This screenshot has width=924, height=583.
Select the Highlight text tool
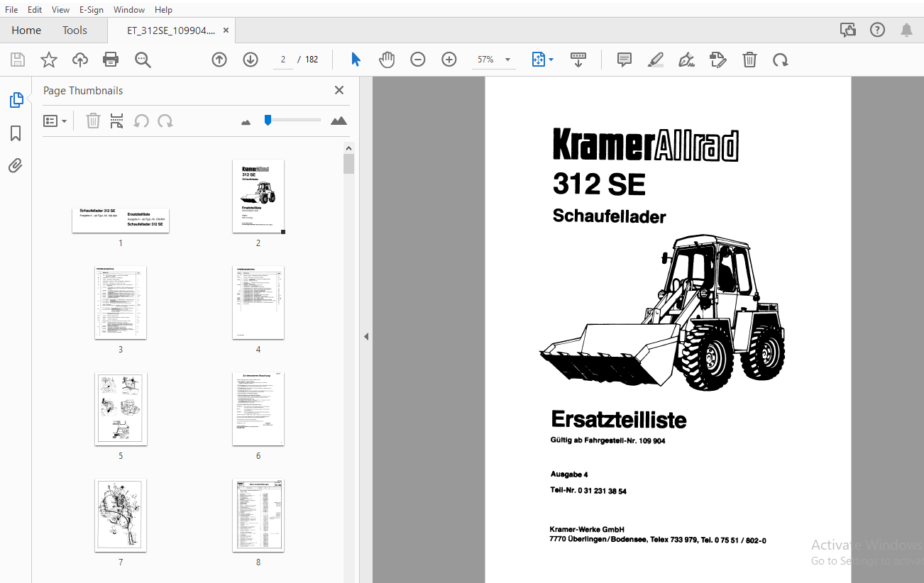point(656,60)
